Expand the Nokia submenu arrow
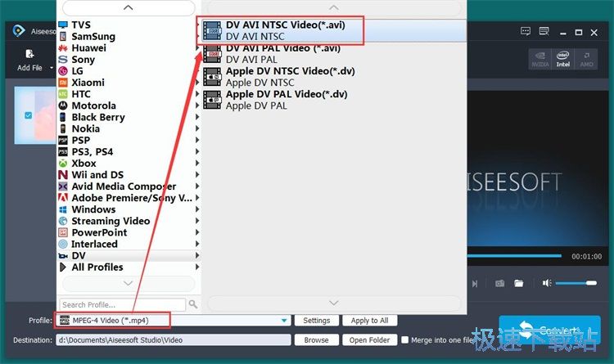 coord(197,128)
